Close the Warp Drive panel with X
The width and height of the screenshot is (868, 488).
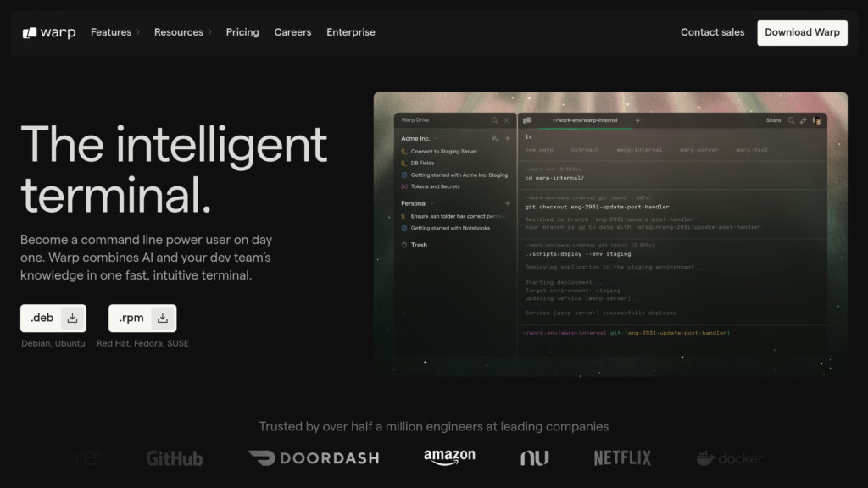pos(507,120)
